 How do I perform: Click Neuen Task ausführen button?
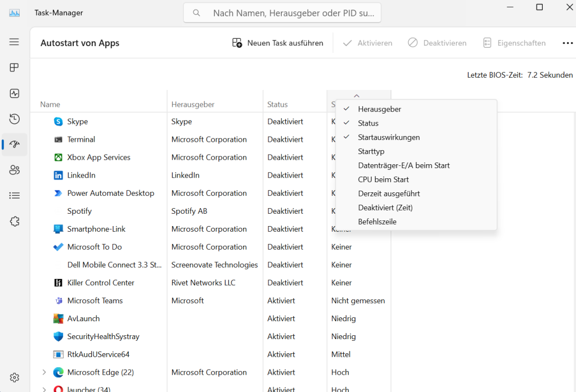coord(278,43)
